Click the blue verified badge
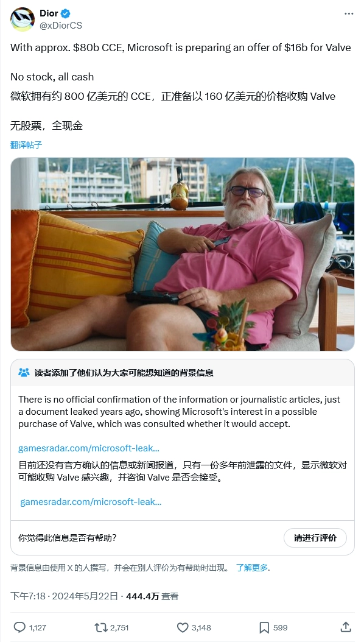The width and height of the screenshot is (364, 642). 66,13
